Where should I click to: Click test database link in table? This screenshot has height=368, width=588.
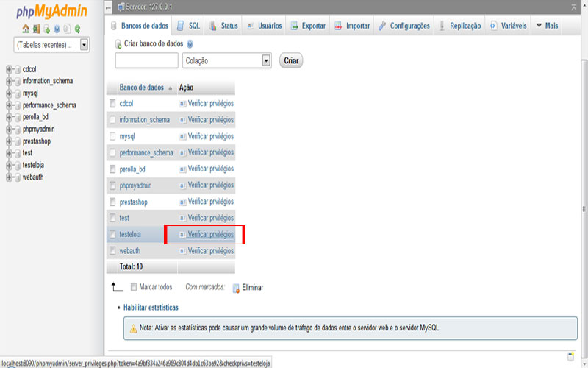(124, 218)
